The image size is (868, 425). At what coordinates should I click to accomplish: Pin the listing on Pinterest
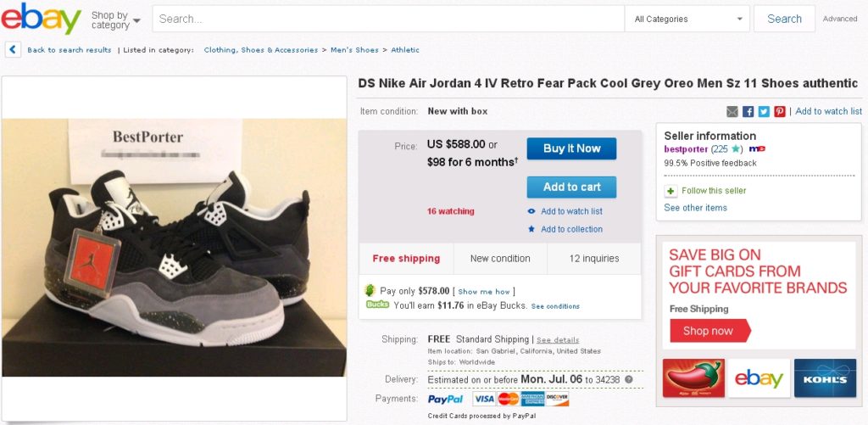tap(780, 111)
